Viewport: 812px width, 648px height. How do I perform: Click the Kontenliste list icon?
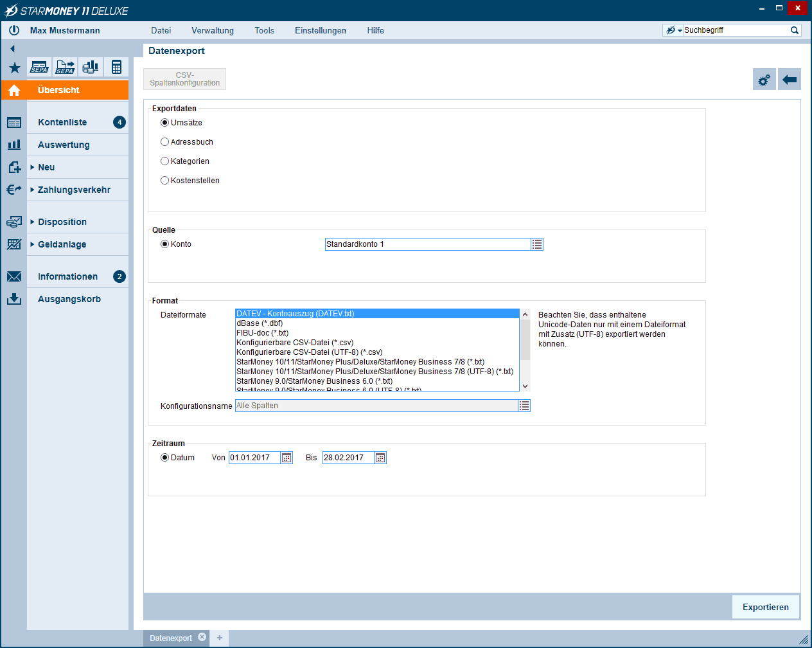[x=14, y=122]
